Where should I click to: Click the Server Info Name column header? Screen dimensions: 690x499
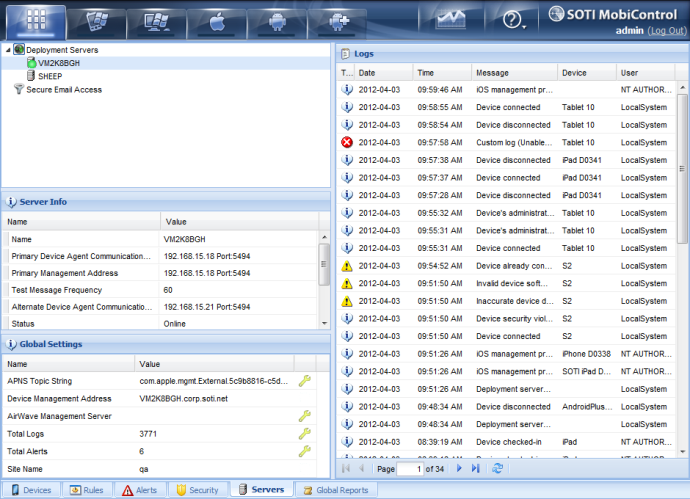81,222
